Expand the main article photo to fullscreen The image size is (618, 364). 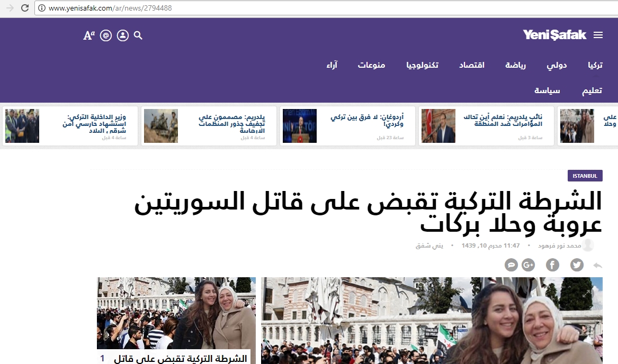[x=586, y=294]
